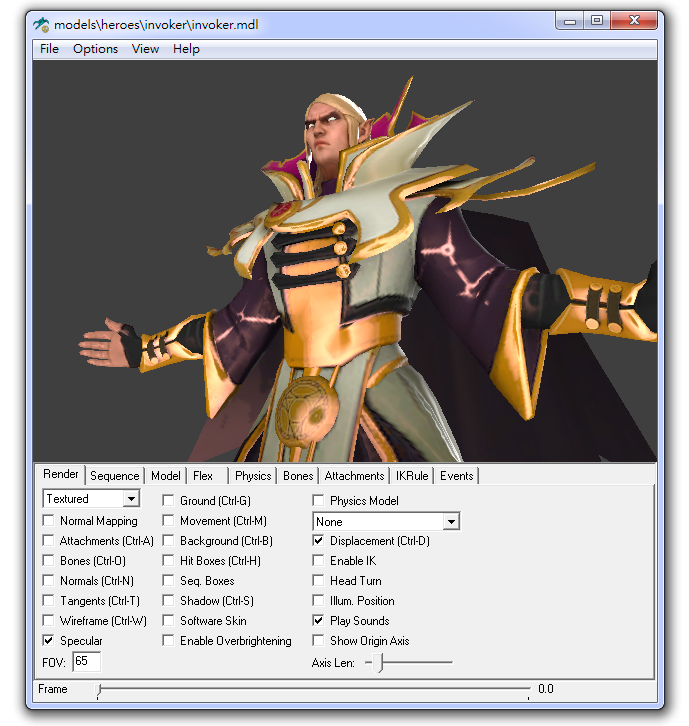
Task: Click the model viewer app icon in title bar
Action: [41, 25]
